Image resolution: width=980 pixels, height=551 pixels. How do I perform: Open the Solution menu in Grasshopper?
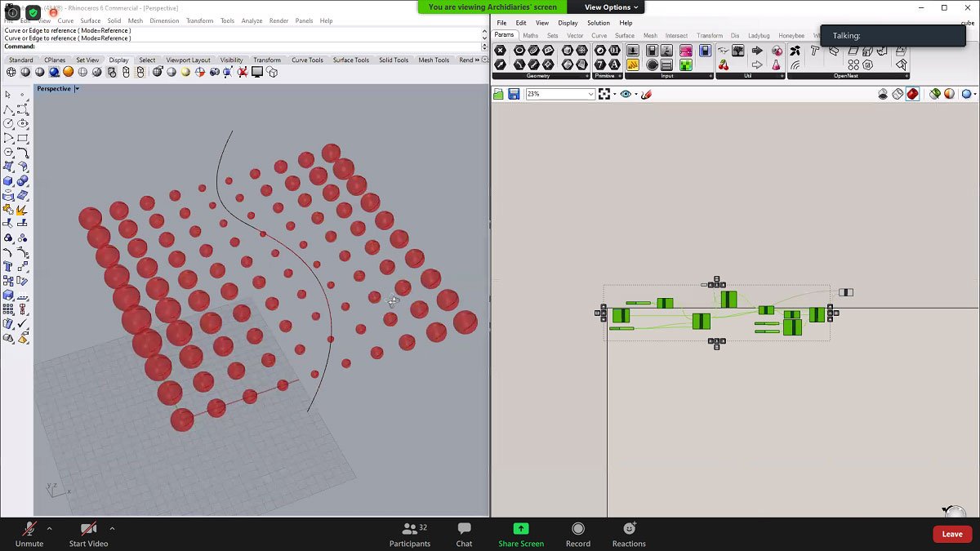598,23
